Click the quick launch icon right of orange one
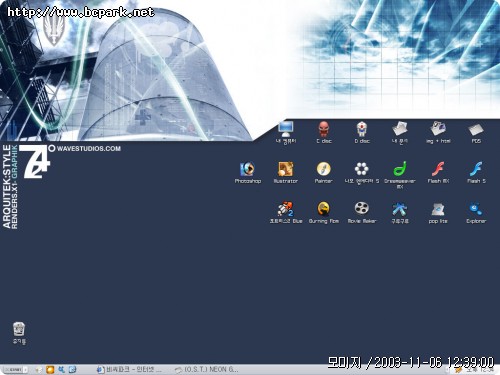This screenshot has width=500, height=375. coord(61,370)
